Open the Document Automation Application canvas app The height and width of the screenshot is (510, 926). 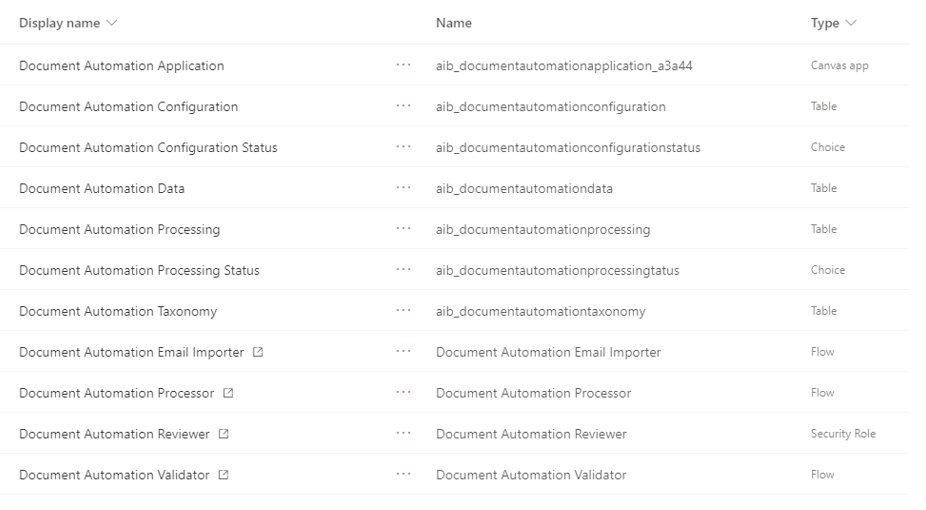(x=121, y=66)
